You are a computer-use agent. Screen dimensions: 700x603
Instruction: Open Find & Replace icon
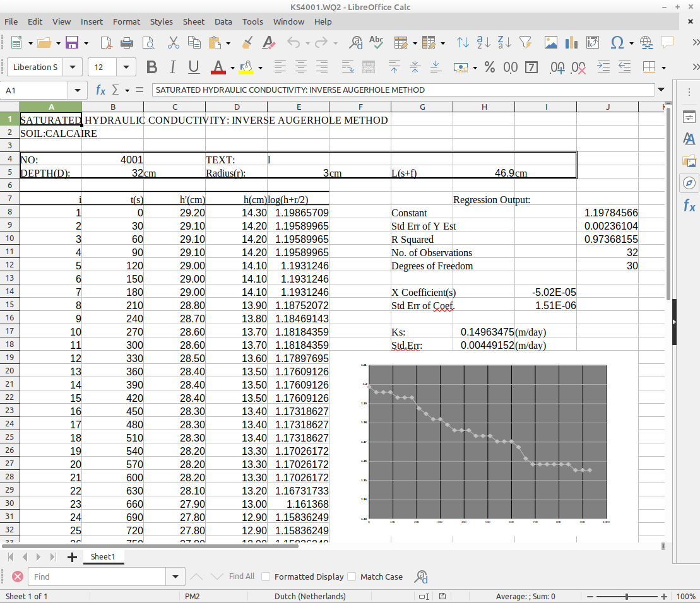click(x=356, y=43)
